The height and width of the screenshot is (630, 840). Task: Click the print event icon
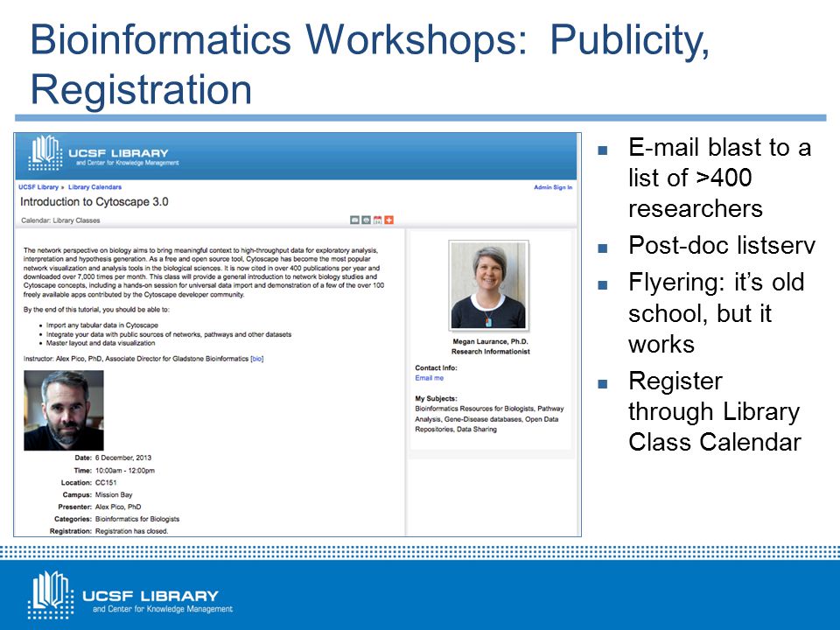(366, 220)
